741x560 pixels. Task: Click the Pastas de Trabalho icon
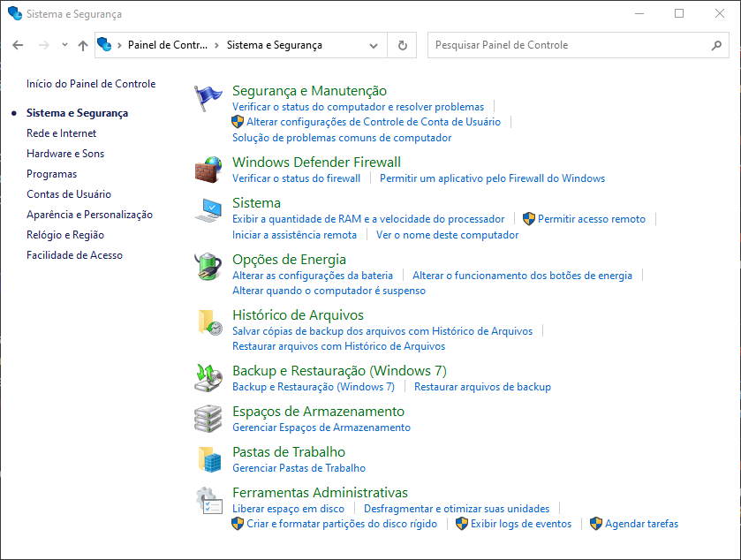(208, 458)
